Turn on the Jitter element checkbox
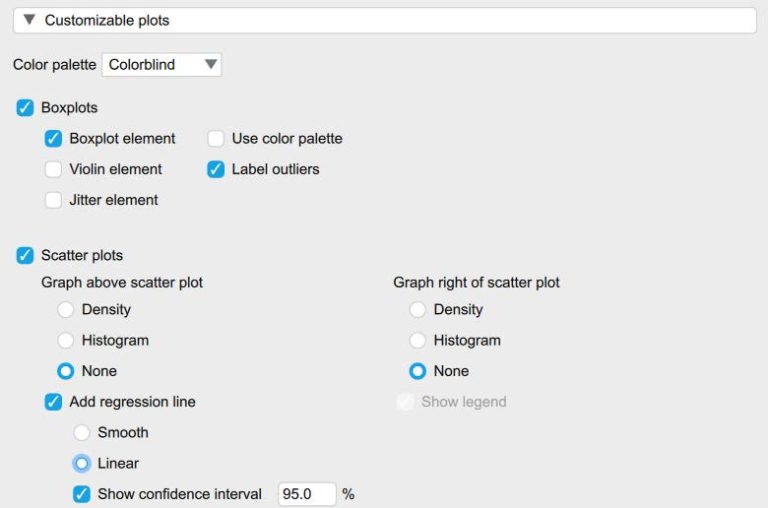The height and width of the screenshot is (508, 768). [53, 200]
